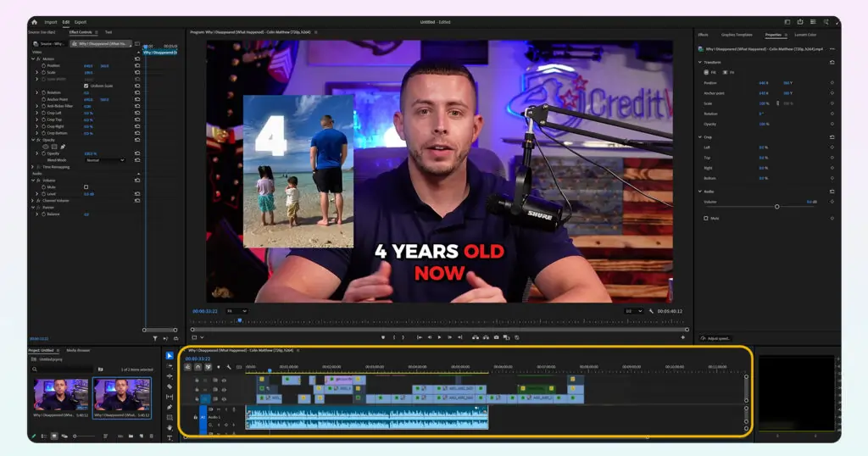Image resolution: width=868 pixels, height=456 pixels.
Task: Enable the Uniform Scale checkbox
Action: pyautogui.click(x=86, y=86)
